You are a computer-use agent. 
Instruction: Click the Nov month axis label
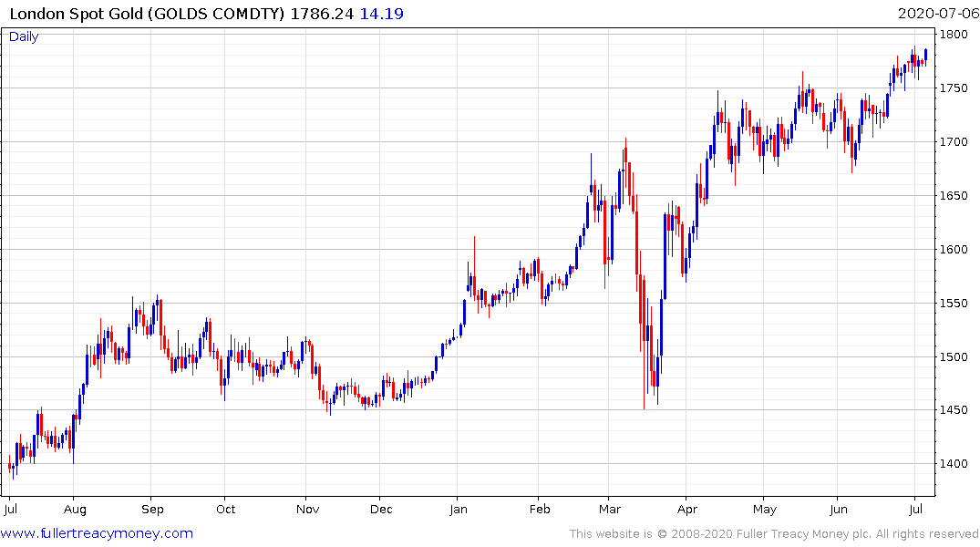307,510
